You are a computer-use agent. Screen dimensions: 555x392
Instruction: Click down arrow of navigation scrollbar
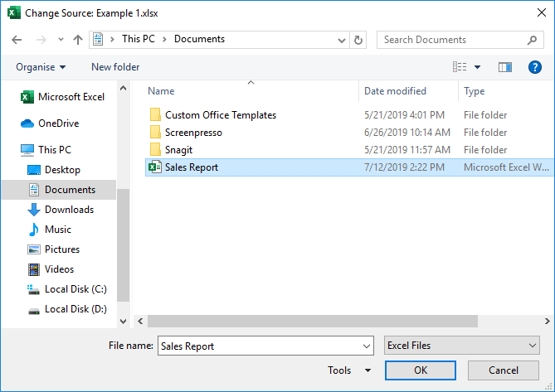click(123, 322)
